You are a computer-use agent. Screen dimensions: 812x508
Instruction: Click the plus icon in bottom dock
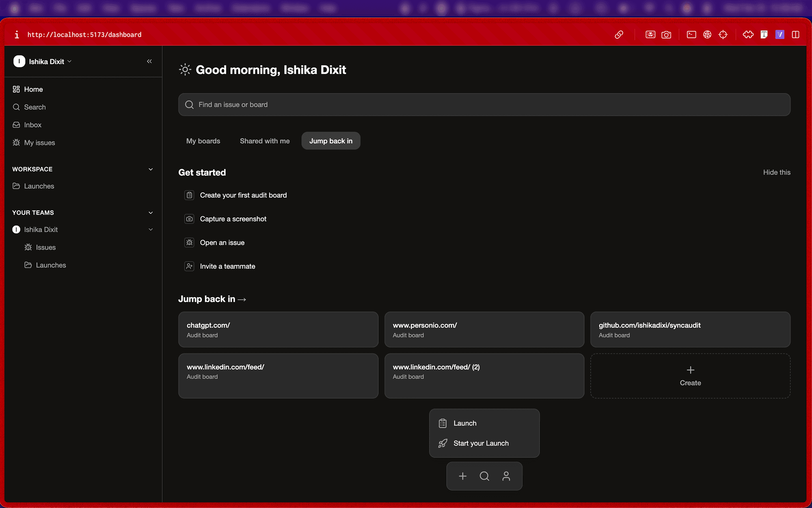(462, 476)
